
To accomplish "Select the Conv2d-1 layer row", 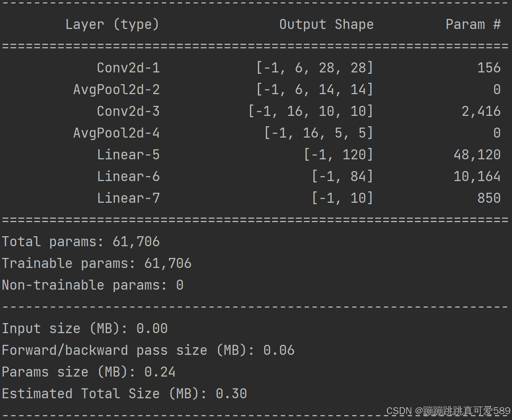I will click(128, 68).
